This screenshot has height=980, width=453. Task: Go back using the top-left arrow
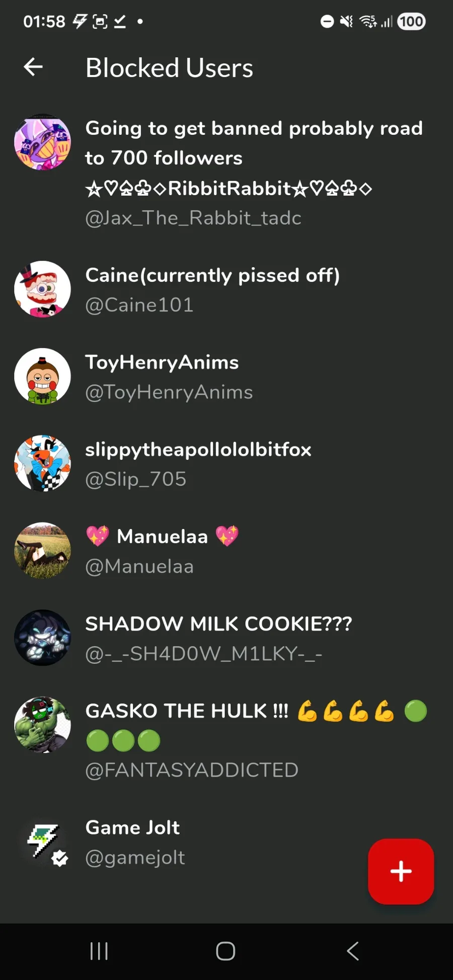[x=33, y=67]
